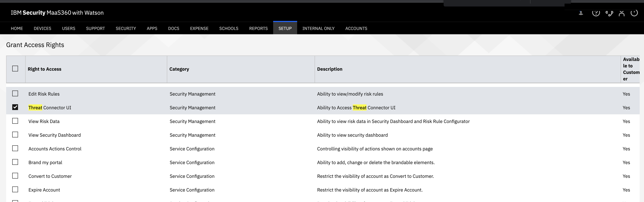
Task: Click the Yes value in View Security Dashboard row
Action: (x=626, y=135)
